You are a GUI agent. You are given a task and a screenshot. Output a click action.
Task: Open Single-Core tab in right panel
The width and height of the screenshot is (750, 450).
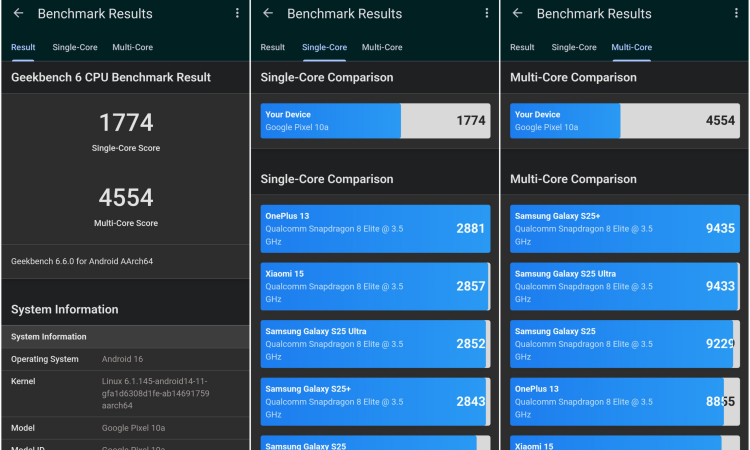(x=574, y=47)
